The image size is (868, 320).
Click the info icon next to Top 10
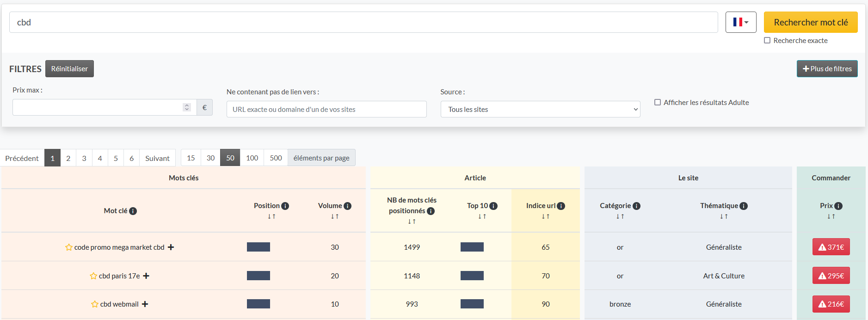click(x=493, y=206)
